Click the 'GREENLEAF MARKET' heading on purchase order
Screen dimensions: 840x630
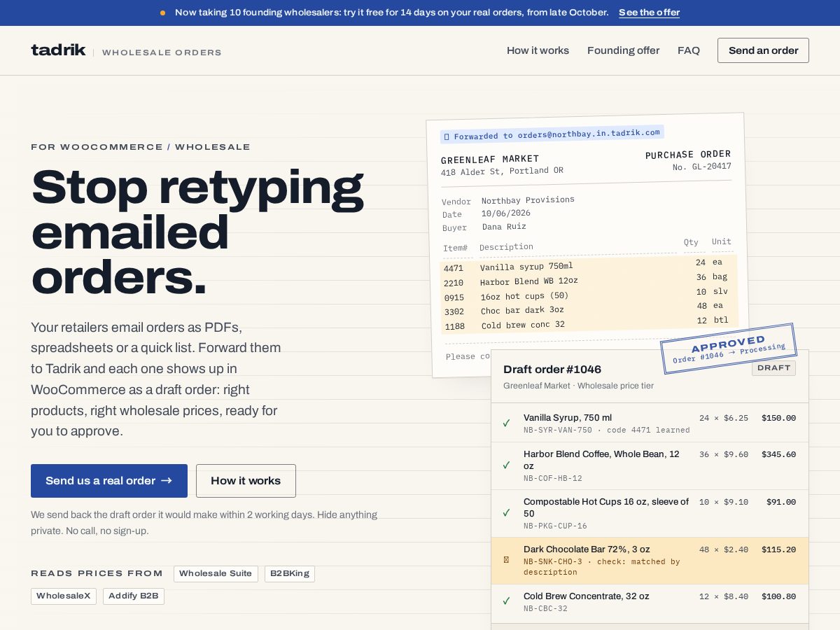point(490,160)
